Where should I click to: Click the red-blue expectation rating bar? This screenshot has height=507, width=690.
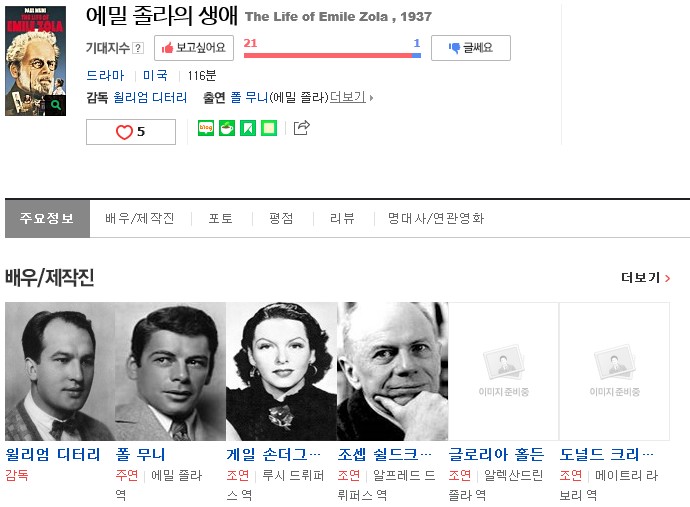click(332, 55)
